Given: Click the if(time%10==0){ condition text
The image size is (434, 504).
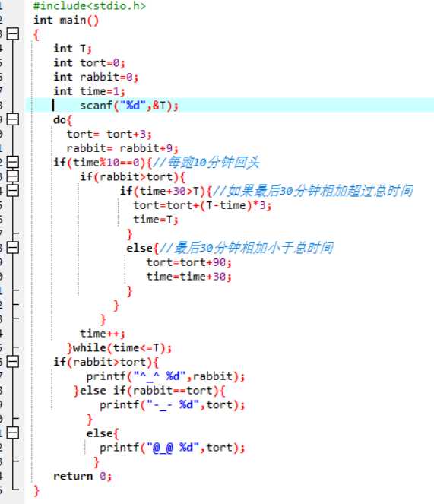Looking at the screenshot, I should (103, 163).
